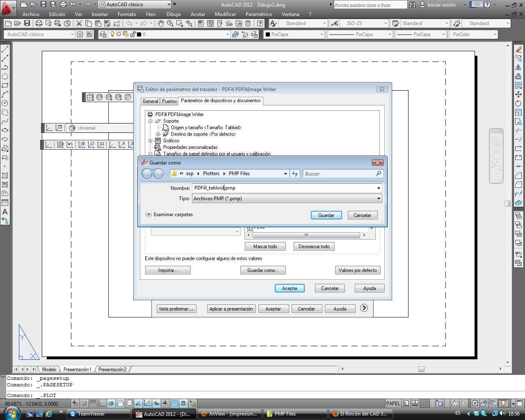Open the Nombre filename dropdown arrow
Viewport: 525px width, 420px height.
click(379, 188)
